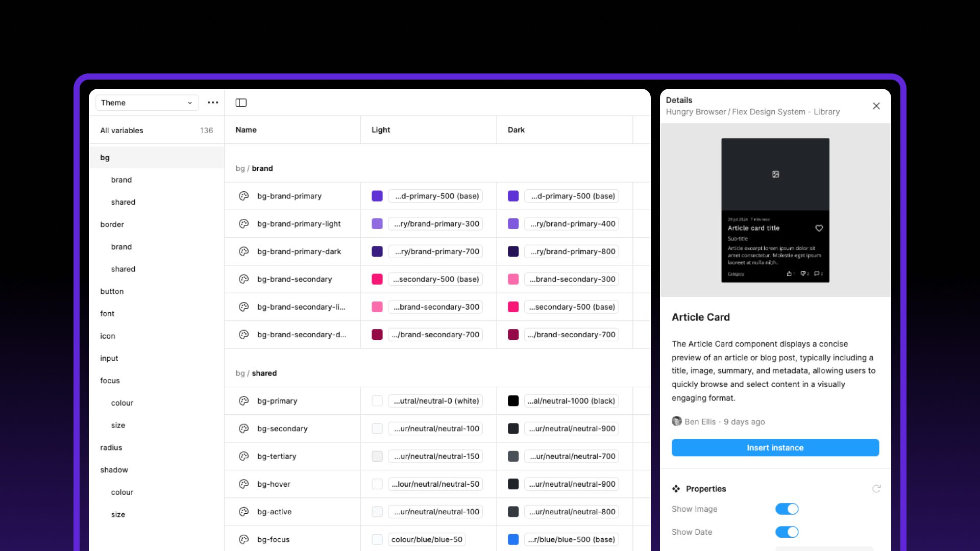Collapse the focus group in the sidebar
This screenshot has height=551, width=980.
110,380
